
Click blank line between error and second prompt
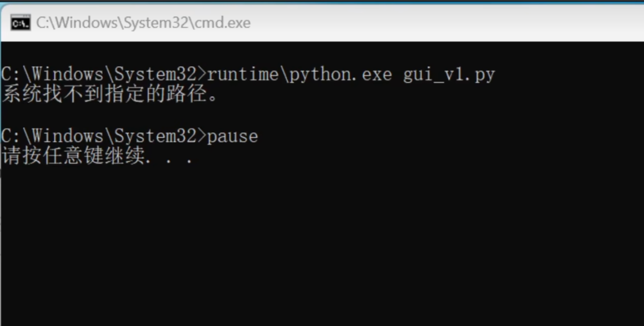(x=322, y=116)
